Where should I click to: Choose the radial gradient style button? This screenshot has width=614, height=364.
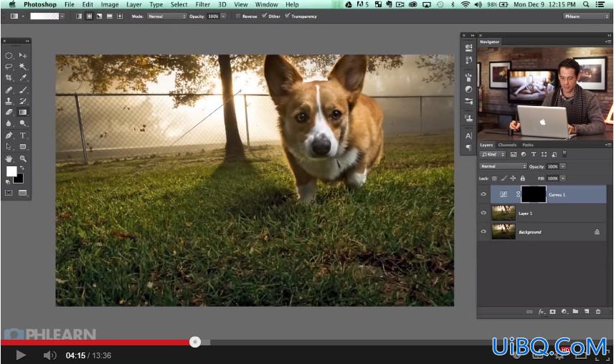tap(89, 16)
